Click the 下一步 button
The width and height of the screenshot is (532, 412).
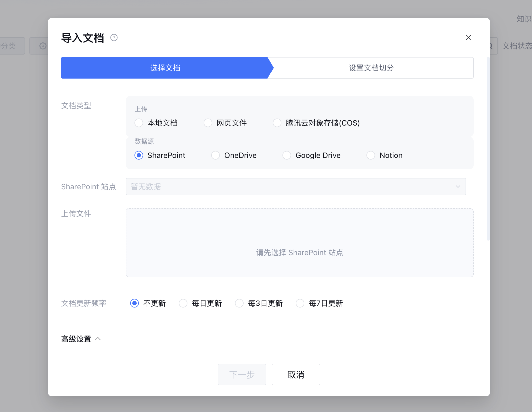pyautogui.click(x=242, y=374)
